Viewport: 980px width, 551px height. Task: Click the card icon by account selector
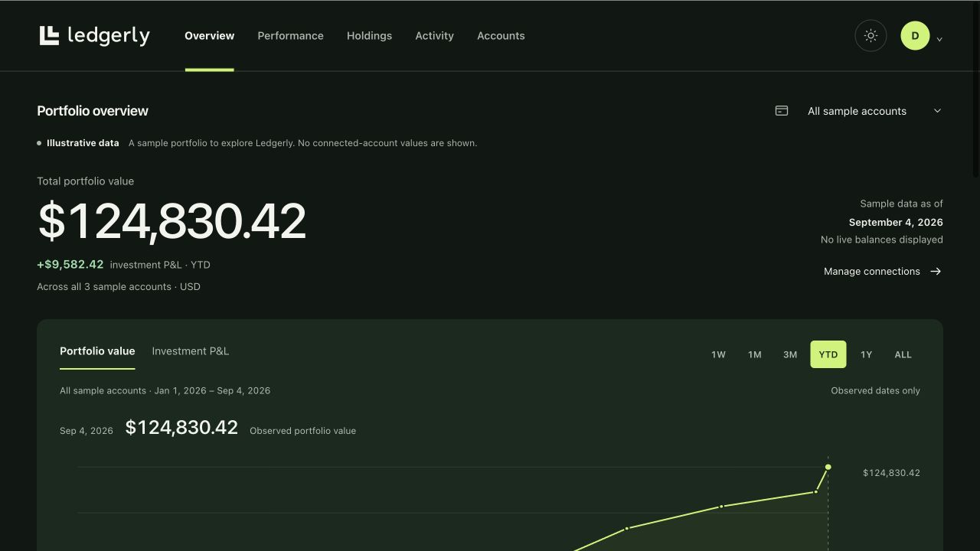click(782, 111)
